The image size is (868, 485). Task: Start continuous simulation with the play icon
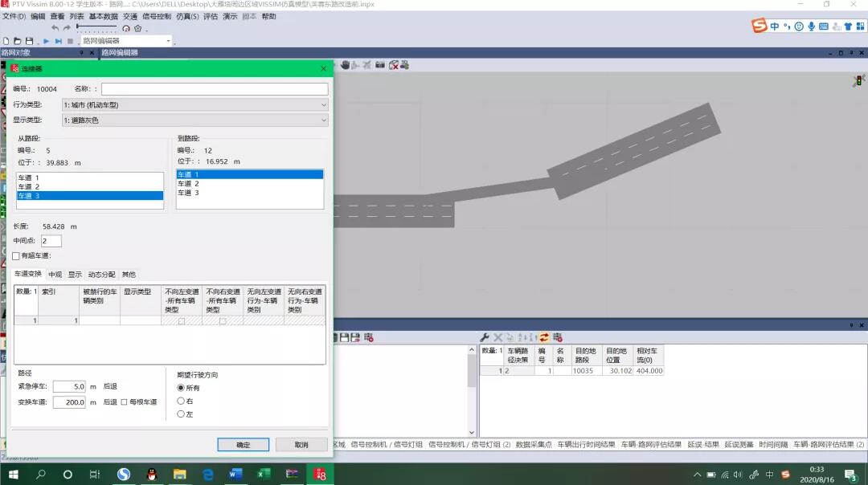pos(47,41)
